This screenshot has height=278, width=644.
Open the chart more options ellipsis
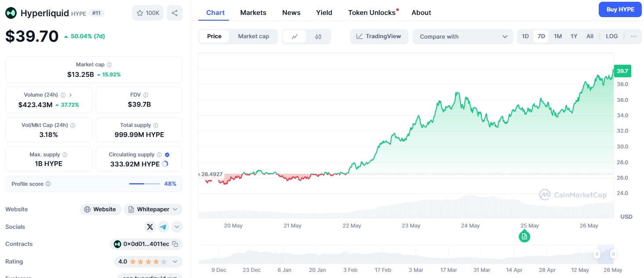click(633, 36)
